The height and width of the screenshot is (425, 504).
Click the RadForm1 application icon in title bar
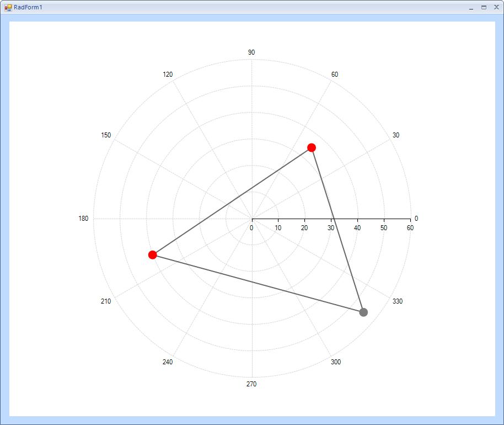(x=8, y=7)
